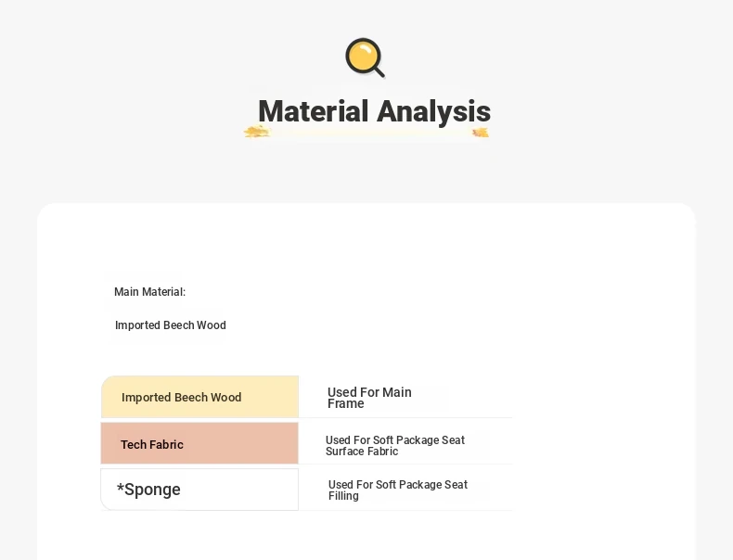Click the Imported Beech Wood text under Main Material
This screenshot has width=733, height=560.
[x=170, y=325]
